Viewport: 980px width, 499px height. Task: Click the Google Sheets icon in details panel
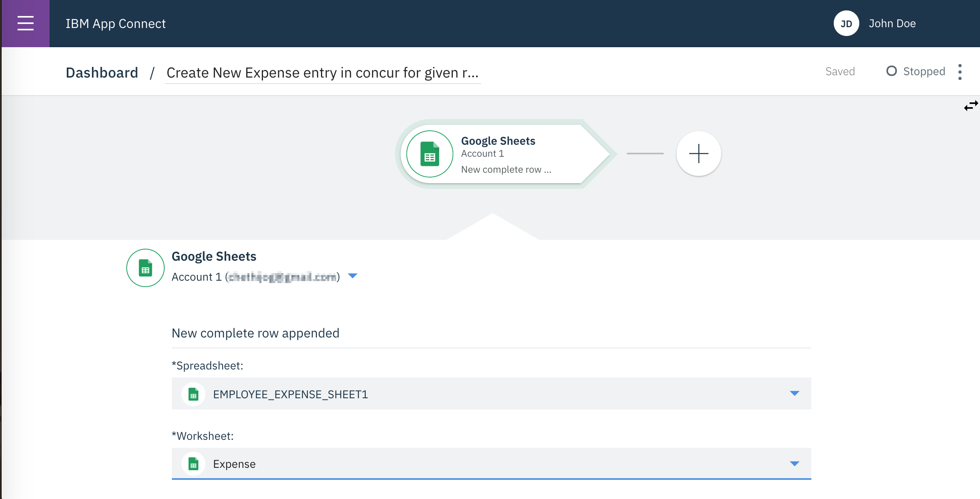click(145, 268)
